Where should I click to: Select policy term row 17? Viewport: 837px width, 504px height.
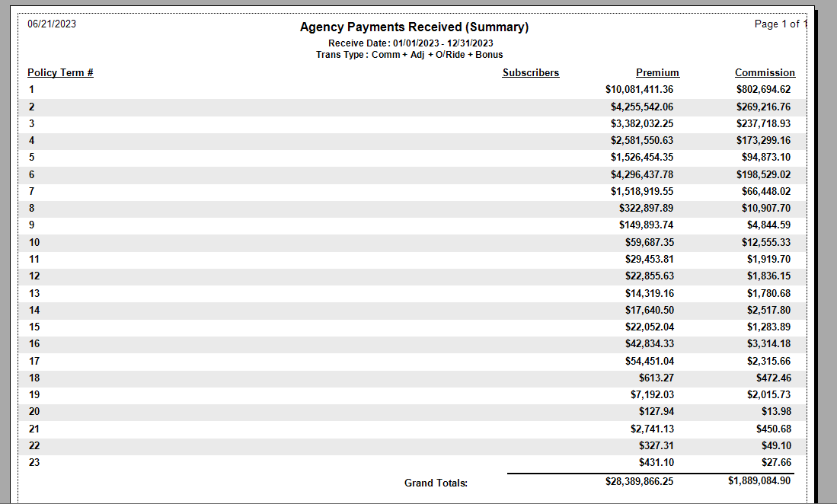(34, 361)
